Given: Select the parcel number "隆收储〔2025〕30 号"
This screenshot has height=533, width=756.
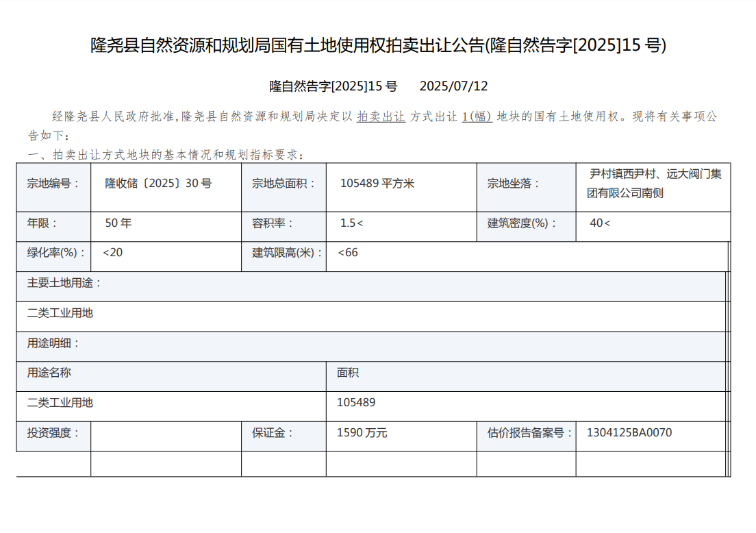Looking at the screenshot, I should click(158, 184).
